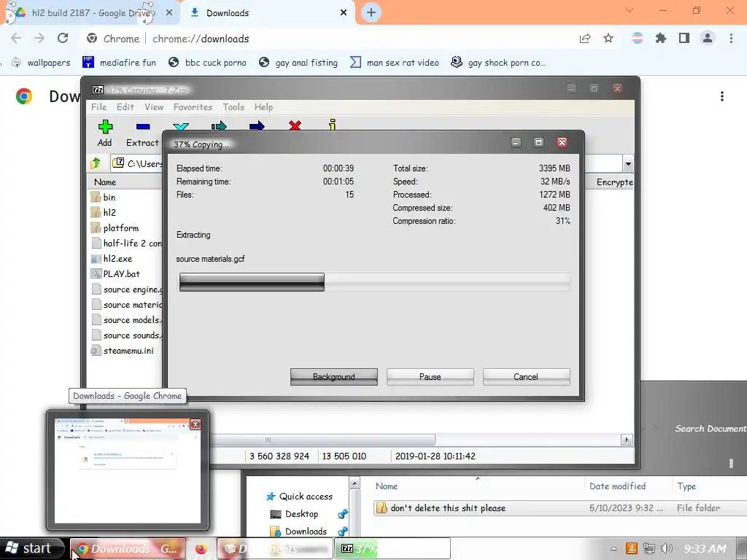Click the Test checkmark icon in 7-Zip toolbar

(x=181, y=126)
